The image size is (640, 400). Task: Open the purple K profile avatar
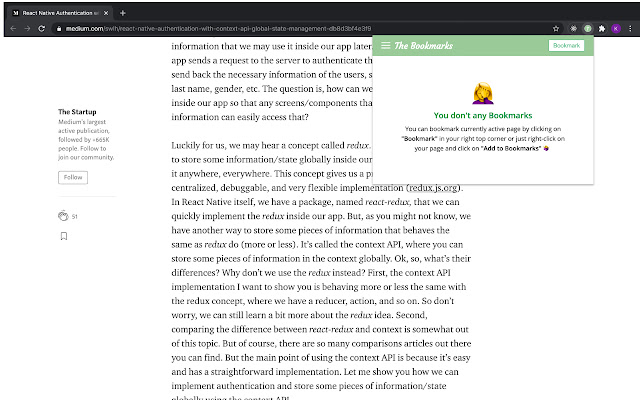pos(616,29)
